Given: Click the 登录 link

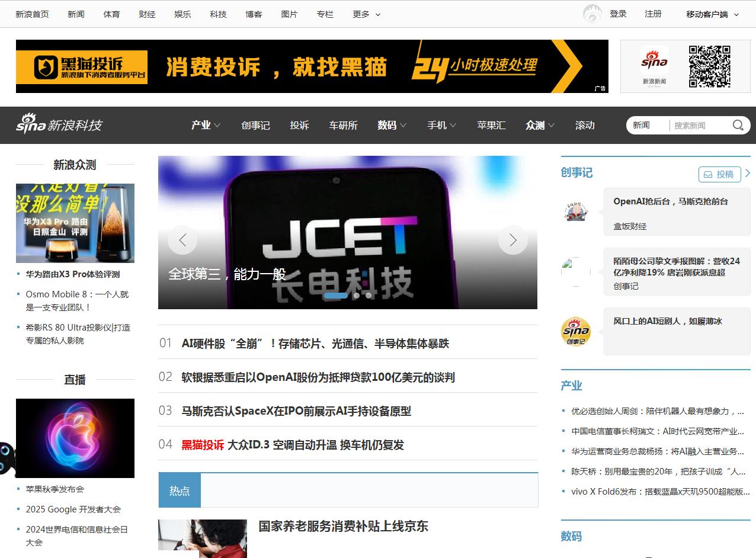Looking at the screenshot, I should click(618, 14).
